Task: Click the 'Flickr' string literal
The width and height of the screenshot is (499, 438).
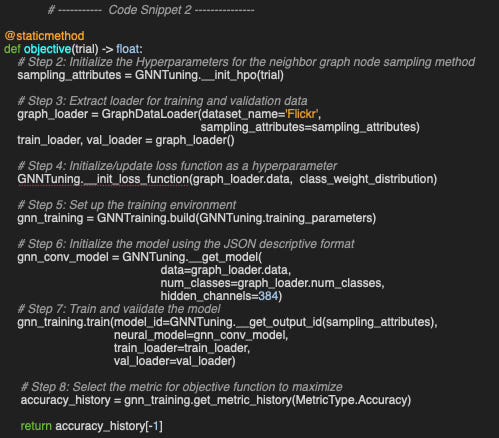Action: tap(302, 114)
